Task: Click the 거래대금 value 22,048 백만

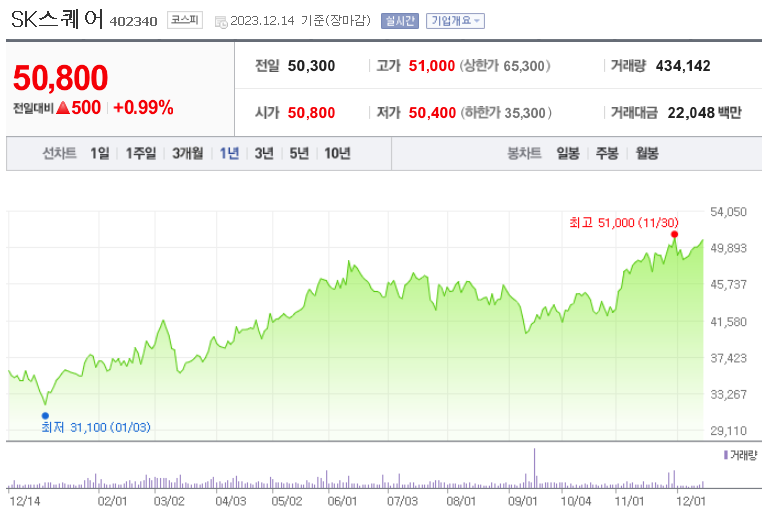Action: pos(705,113)
